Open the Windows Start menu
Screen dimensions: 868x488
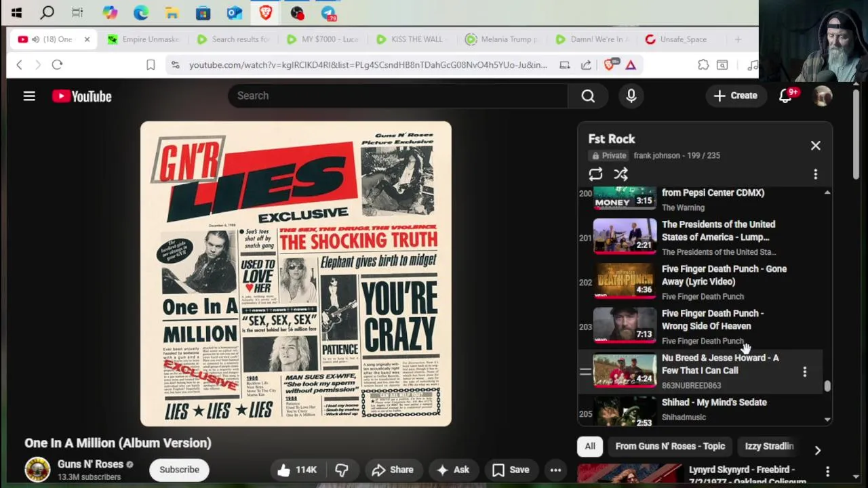16,12
